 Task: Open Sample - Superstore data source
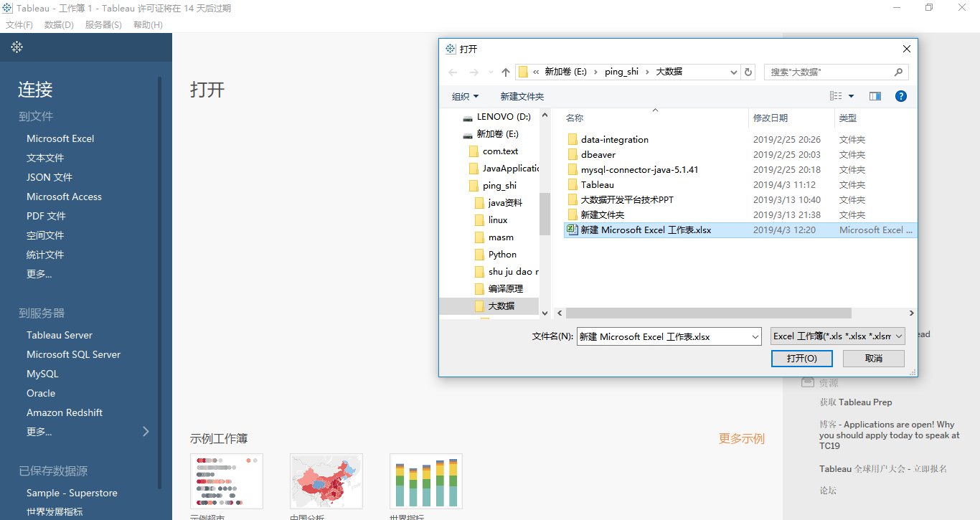pos(72,493)
